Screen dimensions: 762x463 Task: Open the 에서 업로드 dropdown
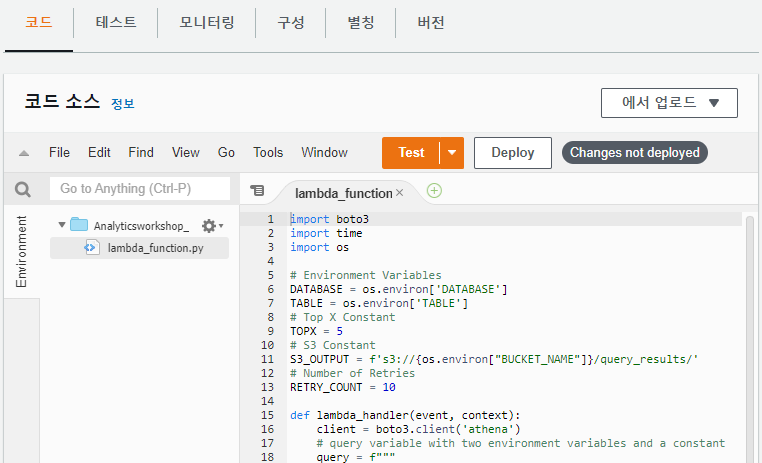coord(669,103)
